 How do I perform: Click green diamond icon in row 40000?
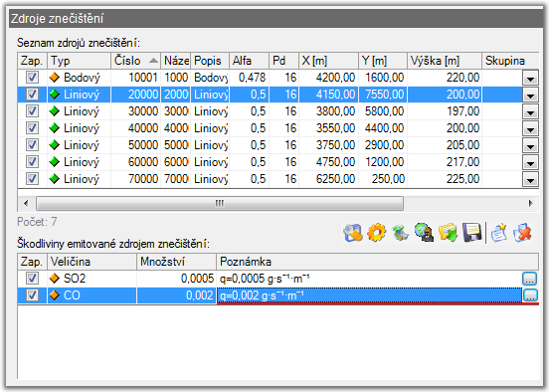point(55,128)
